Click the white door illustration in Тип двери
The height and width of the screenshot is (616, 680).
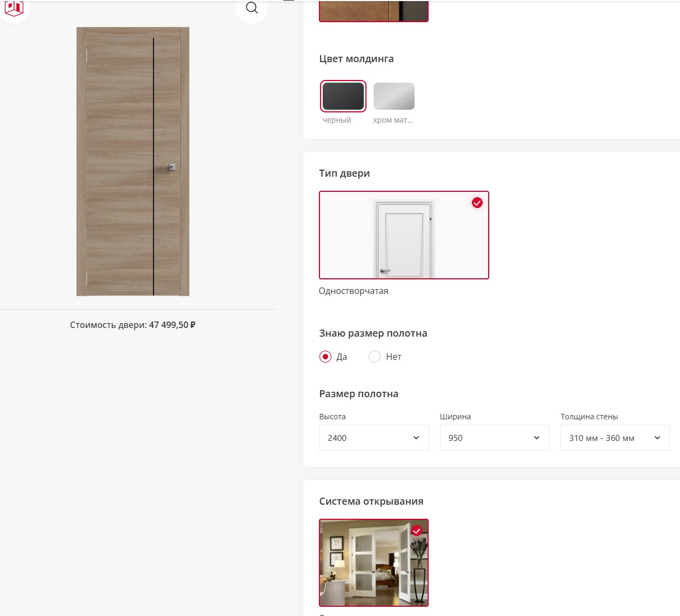point(404,238)
